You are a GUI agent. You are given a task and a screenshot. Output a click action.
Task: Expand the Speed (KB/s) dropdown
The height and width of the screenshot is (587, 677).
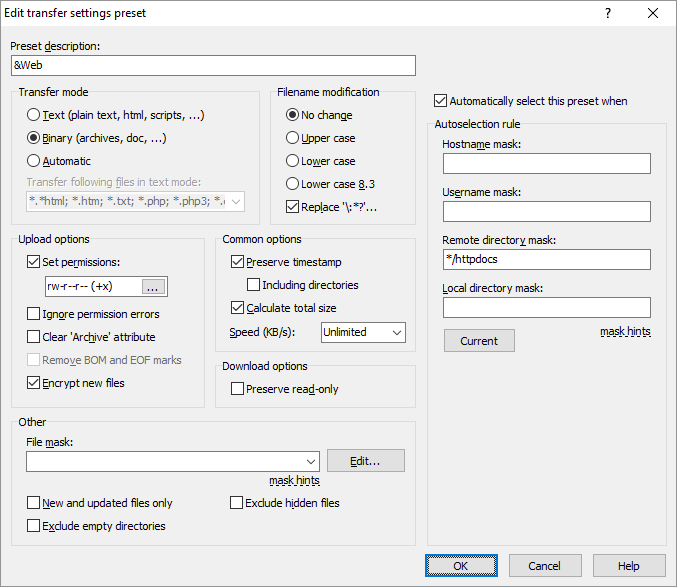tap(363, 332)
